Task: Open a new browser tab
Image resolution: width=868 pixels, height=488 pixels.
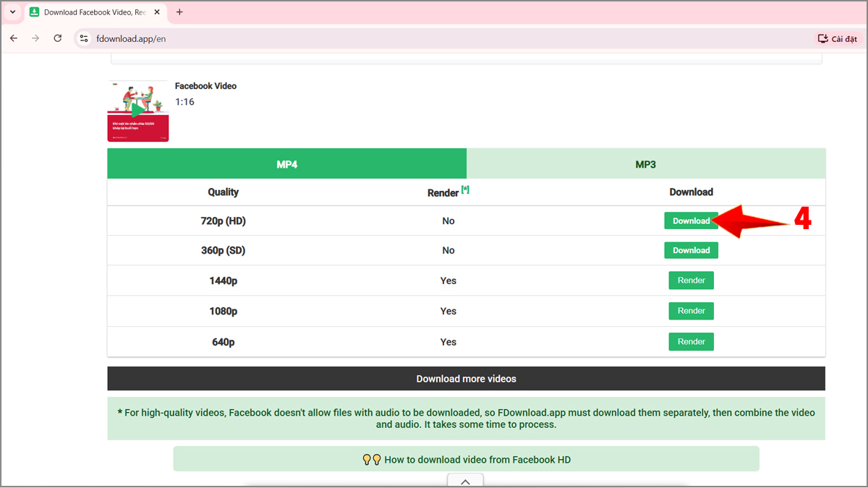Action: tap(179, 12)
